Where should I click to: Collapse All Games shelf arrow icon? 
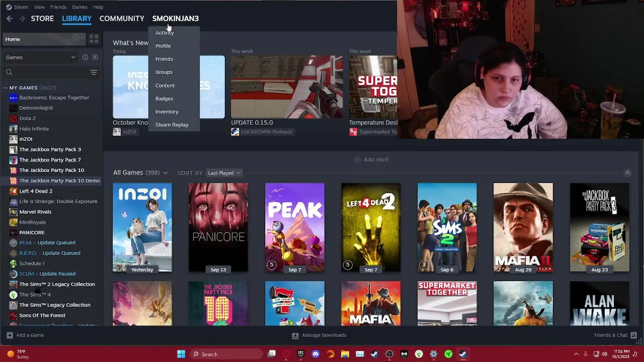point(627,173)
